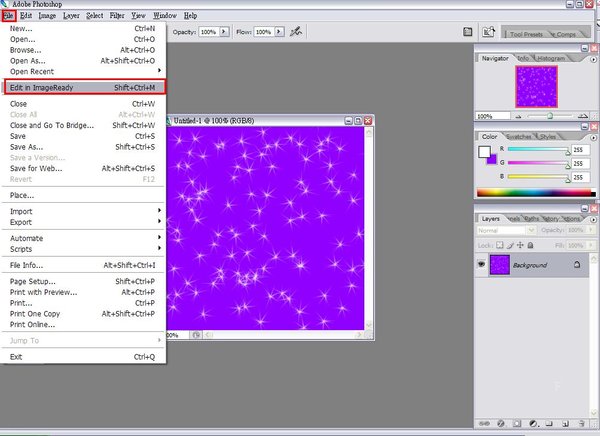The image size is (600, 436).
Task: Open the Tool Presets tab
Action: tap(526, 34)
